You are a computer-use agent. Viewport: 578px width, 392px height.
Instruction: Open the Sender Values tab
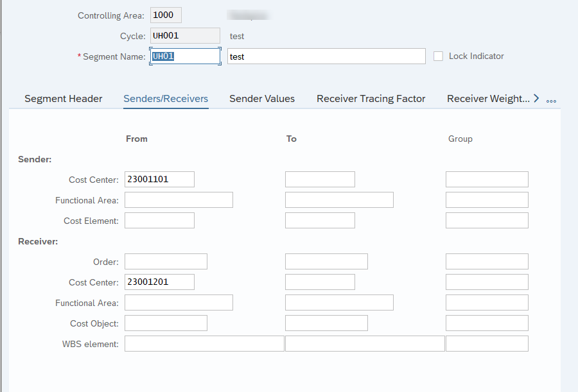point(262,99)
